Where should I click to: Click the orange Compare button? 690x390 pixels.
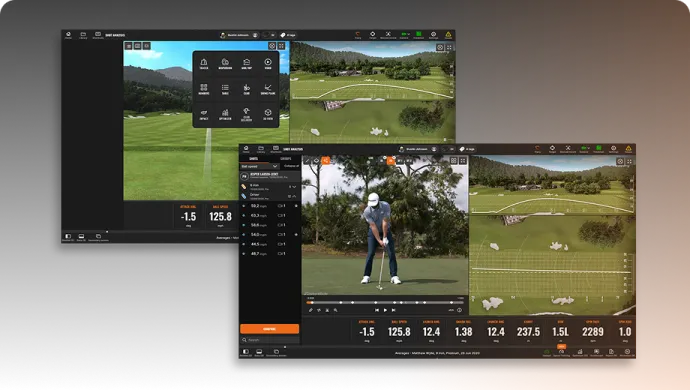click(x=269, y=329)
